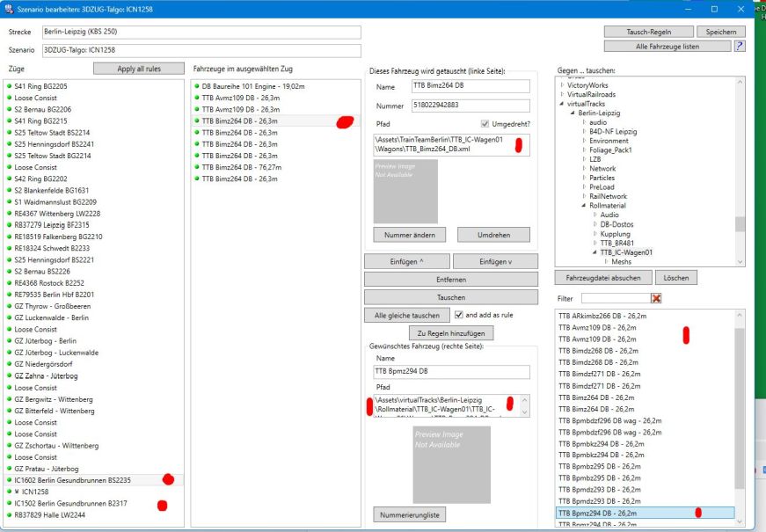The width and height of the screenshot is (766, 532).
Task: Expand the VictoryWorks tree folder
Action: pyautogui.click(x=563, y=85)
